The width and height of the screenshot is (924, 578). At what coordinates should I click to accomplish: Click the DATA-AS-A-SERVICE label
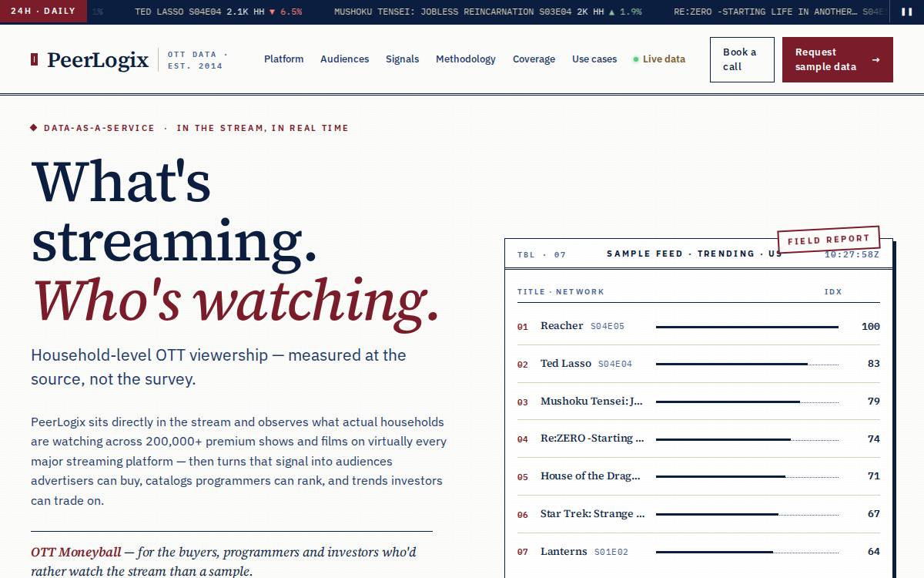(99, 128)
